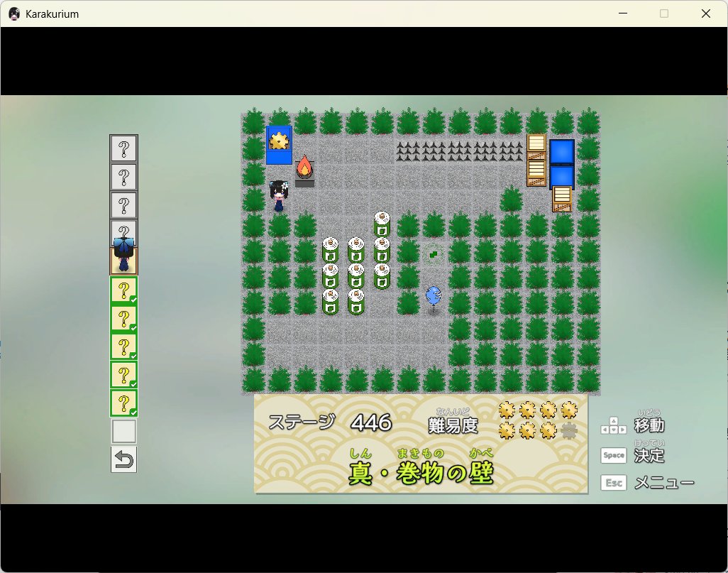728x573 pixels.
Task: Minimize the Karakurium window
Action: click(x=623, y=13)
